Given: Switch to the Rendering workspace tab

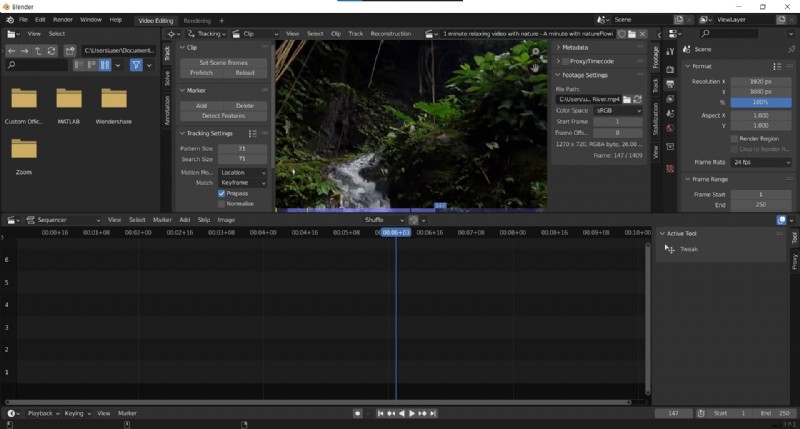Looking at the screenshot, I should (197, 21).
